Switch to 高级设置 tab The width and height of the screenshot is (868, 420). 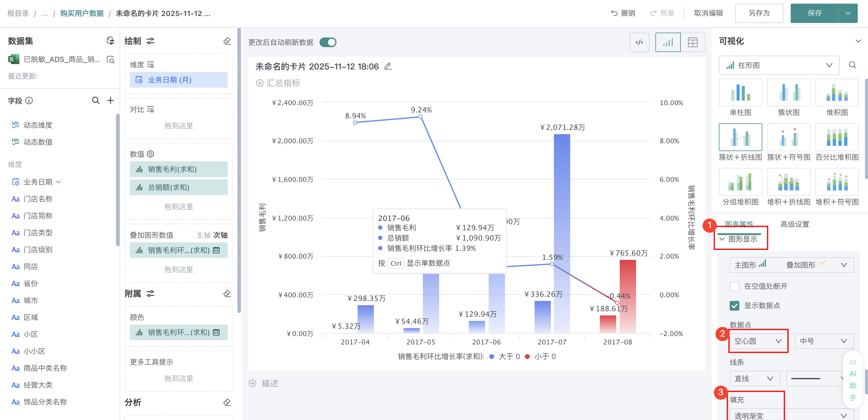coord(794,224)
